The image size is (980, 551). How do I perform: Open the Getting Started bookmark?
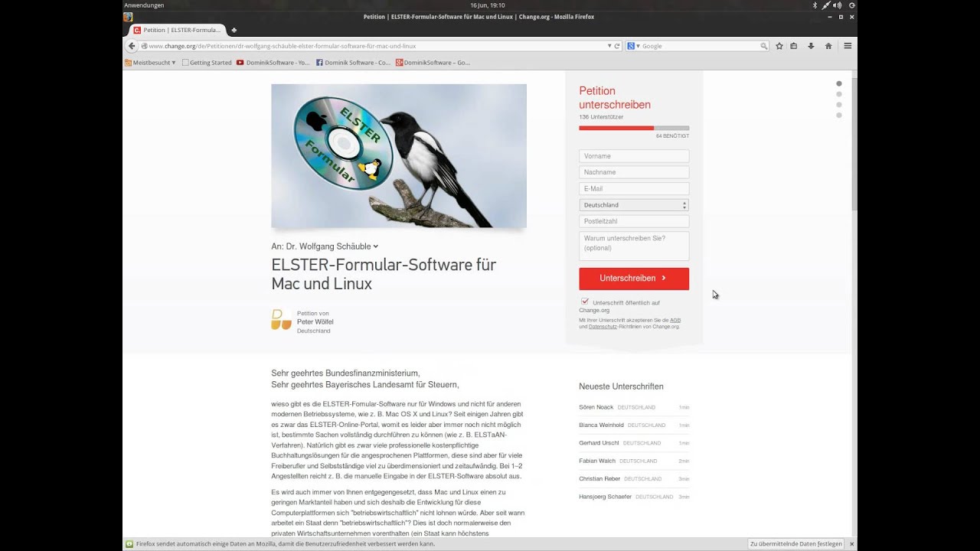(207, 63)
